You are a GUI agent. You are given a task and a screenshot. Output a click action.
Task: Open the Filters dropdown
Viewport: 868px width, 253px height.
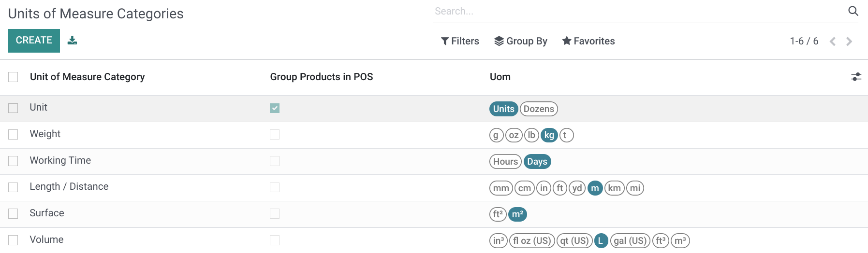[x=460, y=41]
